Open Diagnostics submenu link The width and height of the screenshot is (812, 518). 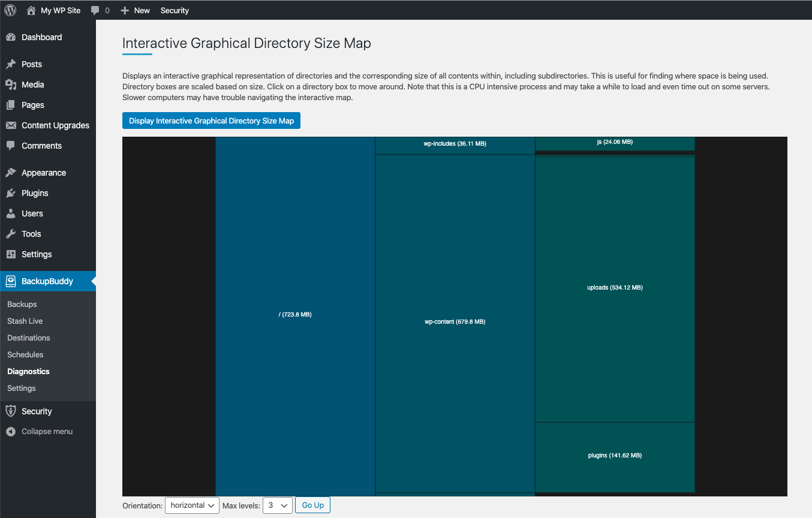click(x=28, y=371)
